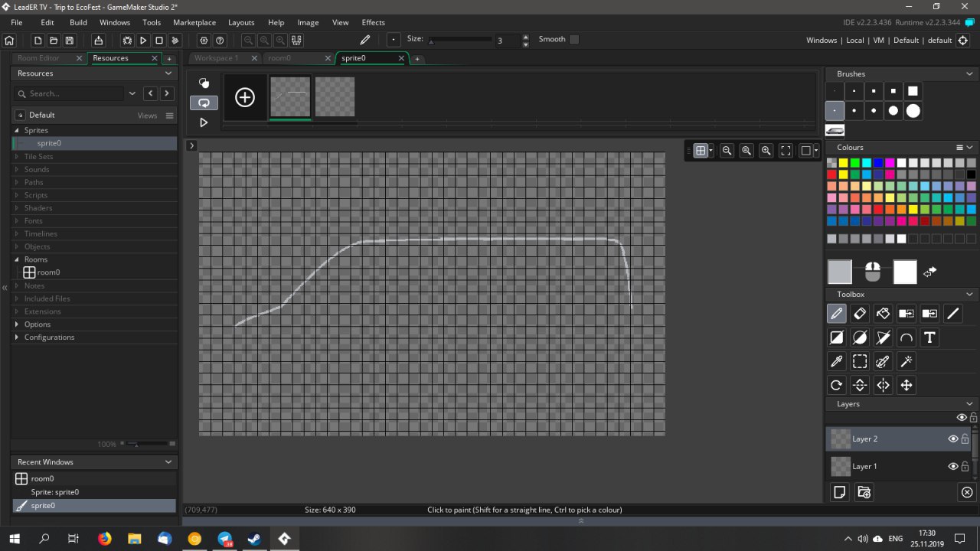Click the brush Size slider
This screenshot has height=551, width=980.
(x=459, y=40)
